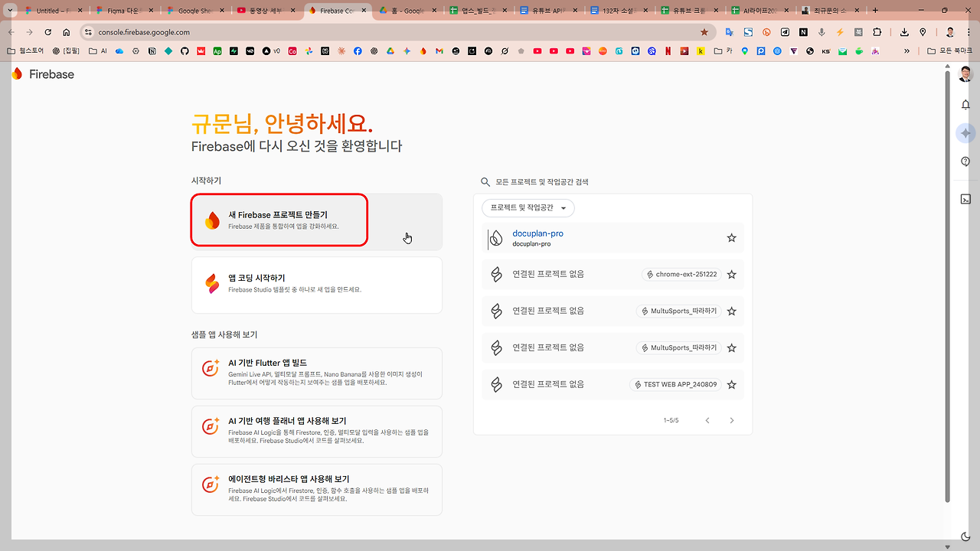Click browser back button
Image resolution: width=980 pixels, height=551 pixels.
tap(11, 32)
